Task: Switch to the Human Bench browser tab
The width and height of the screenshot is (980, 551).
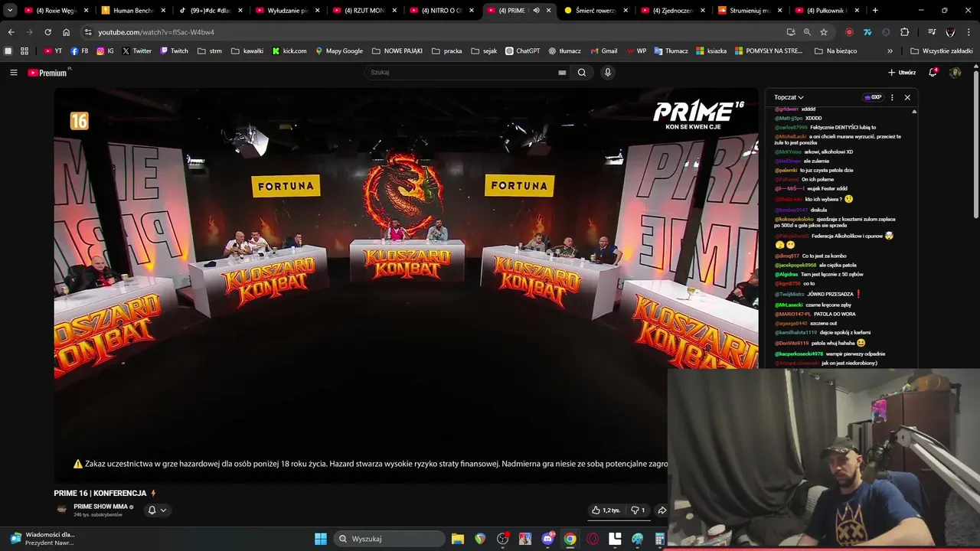Action: [134, 11]
